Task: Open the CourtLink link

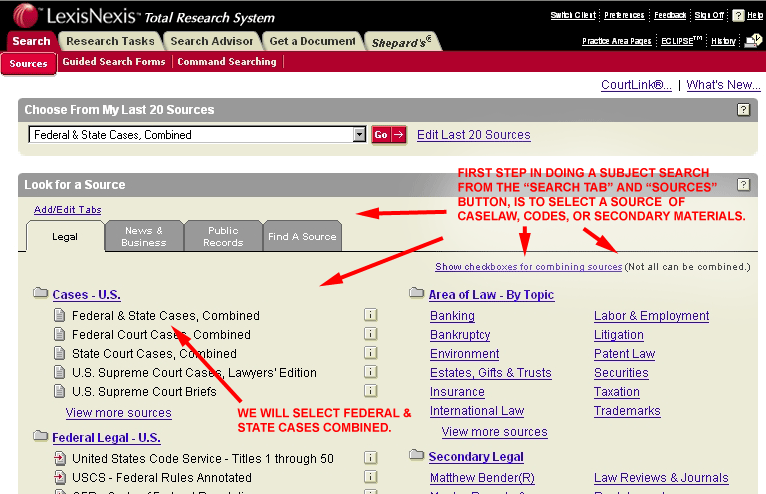Action: pyautogui.click(x=636, y=85)
